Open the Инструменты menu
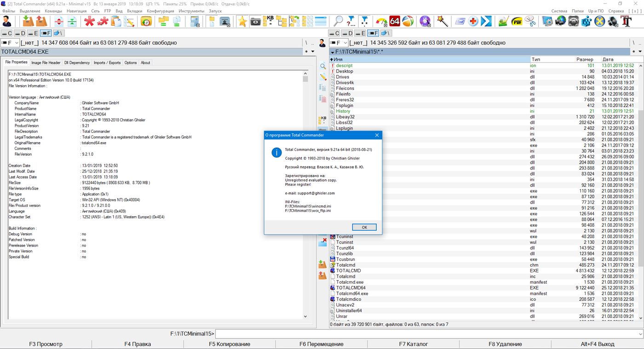Screen dimensions: 644x349 pos(191,11)
